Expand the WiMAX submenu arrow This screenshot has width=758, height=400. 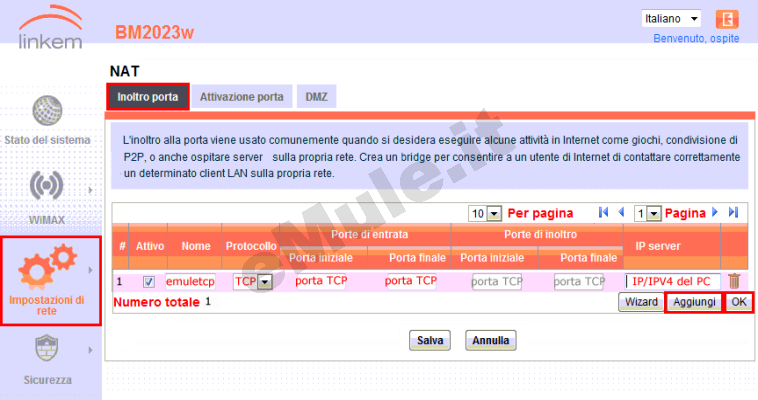[90, 190]
